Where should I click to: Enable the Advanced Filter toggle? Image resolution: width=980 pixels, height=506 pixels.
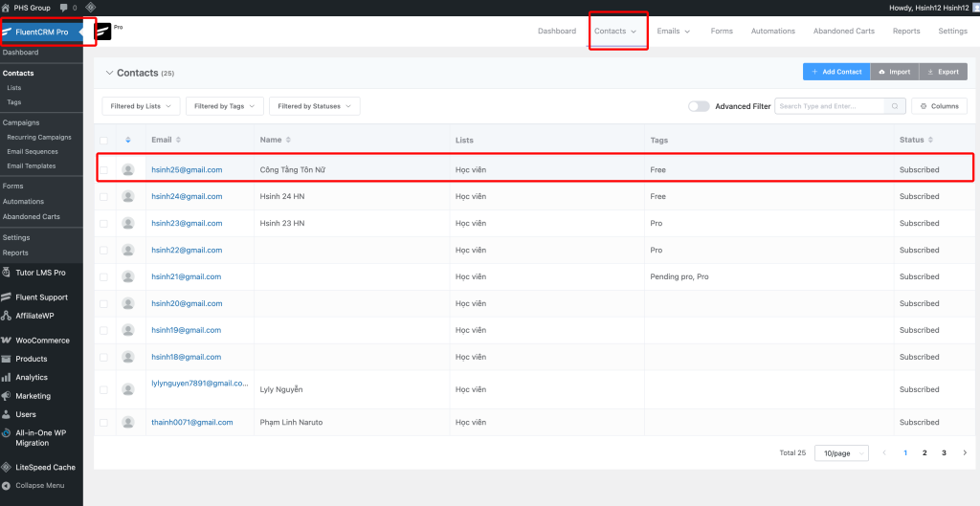[x=699, y=106]
